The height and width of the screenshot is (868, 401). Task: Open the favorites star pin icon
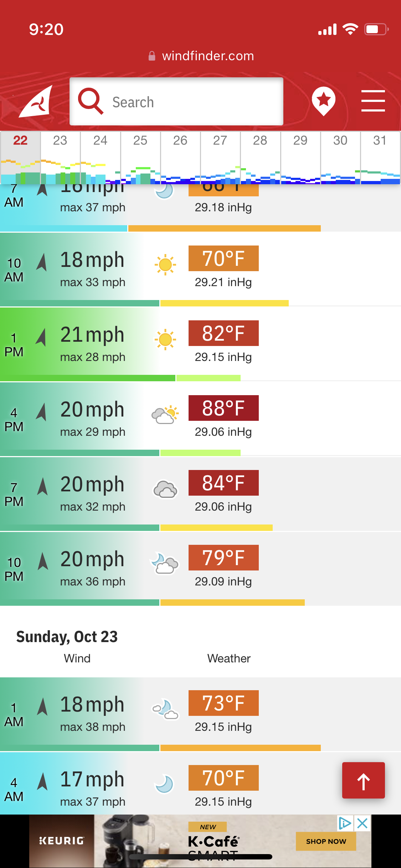coord(324,101)
